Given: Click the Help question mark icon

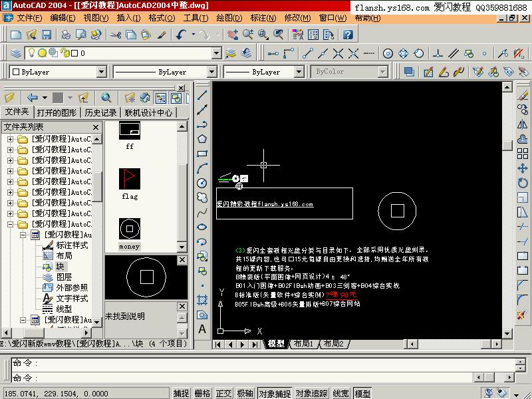Looking at the screenshot, I should [348, 35].
